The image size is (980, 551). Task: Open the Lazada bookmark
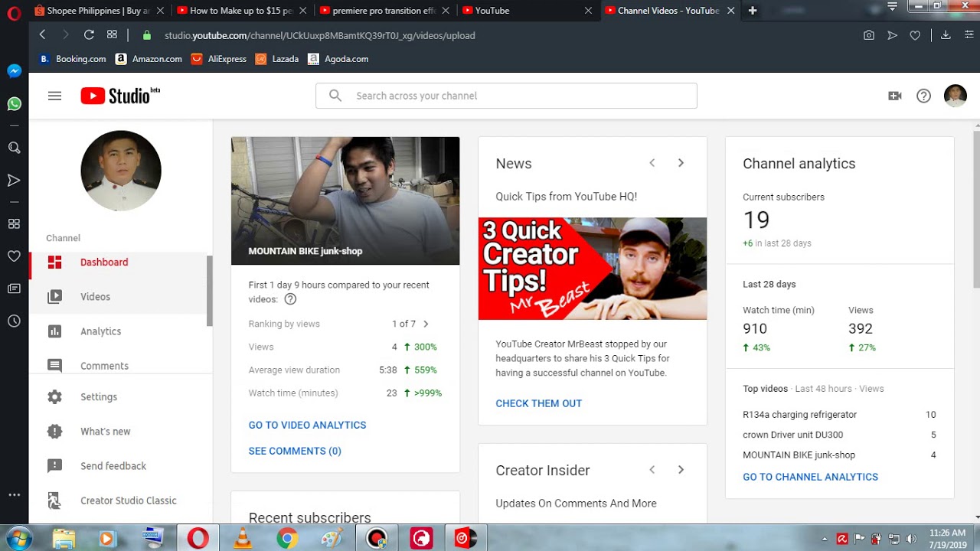277,59
